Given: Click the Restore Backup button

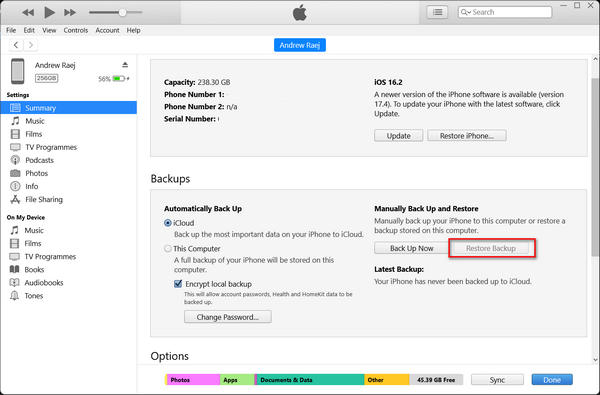Looking at the screenshot, I should pyautogui.click(x=491, y=248).
